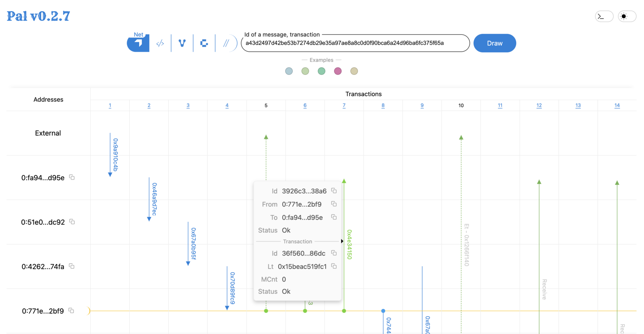Copy address 0:51e0...dc92
644x334 pixels.
click(x=72, y=222)
